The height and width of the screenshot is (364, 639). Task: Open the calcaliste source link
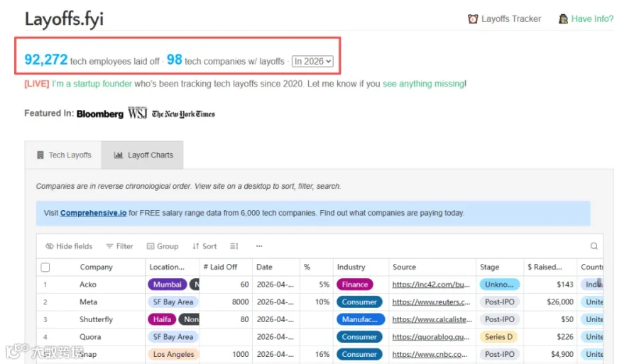click(x=432, y=319)
